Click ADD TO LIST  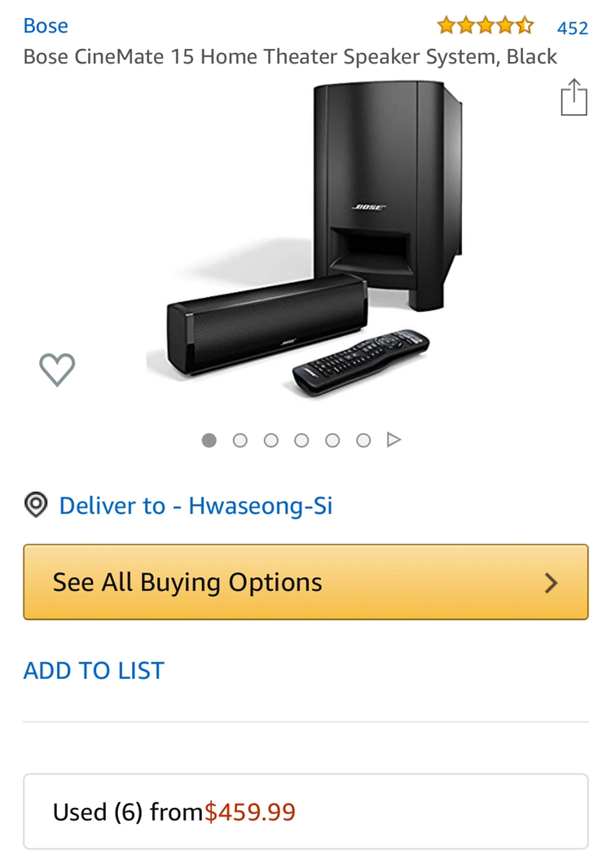(x=94, y=670)
